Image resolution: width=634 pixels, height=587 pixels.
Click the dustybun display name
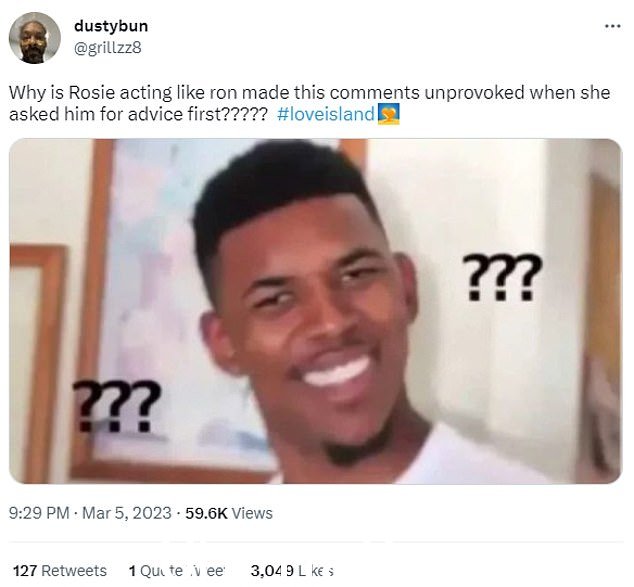click(x=111, y=26)
